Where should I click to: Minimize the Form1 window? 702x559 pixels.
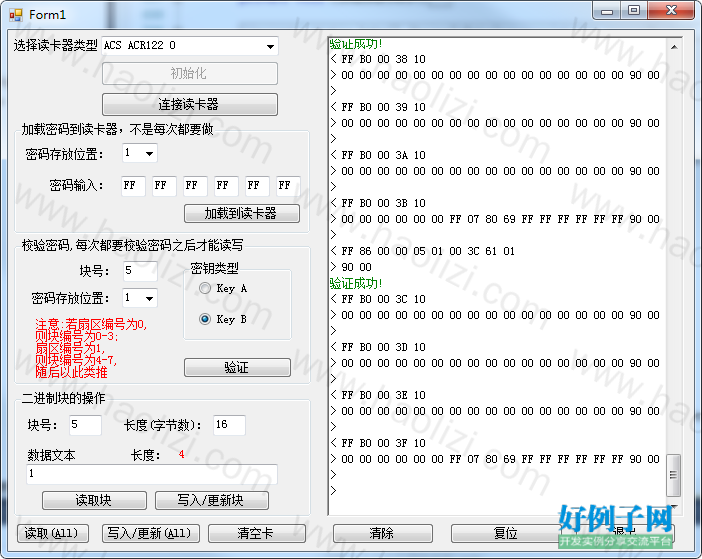pos(607,11)
